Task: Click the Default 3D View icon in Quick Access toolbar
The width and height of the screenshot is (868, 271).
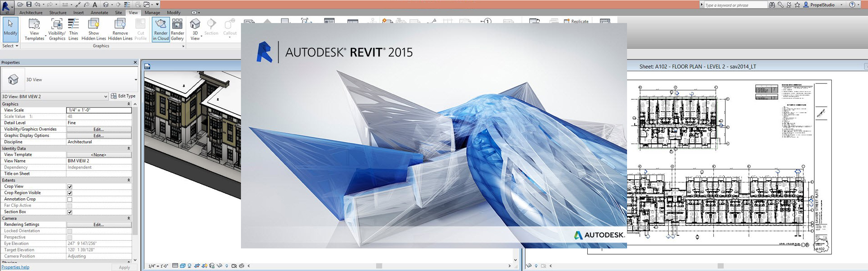Action: (x=105, y=5)
